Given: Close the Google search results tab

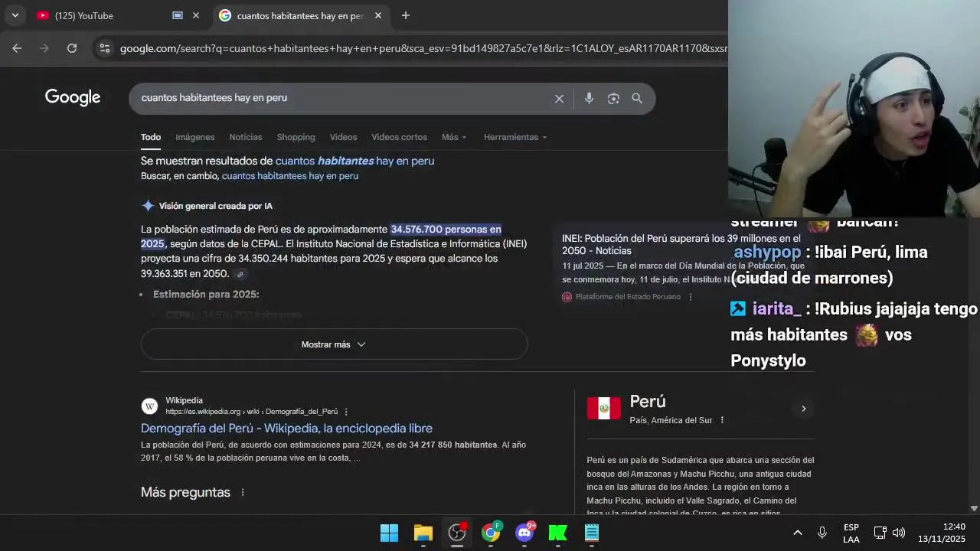Looking at the screenshot, I should click(x=378, y=15).
